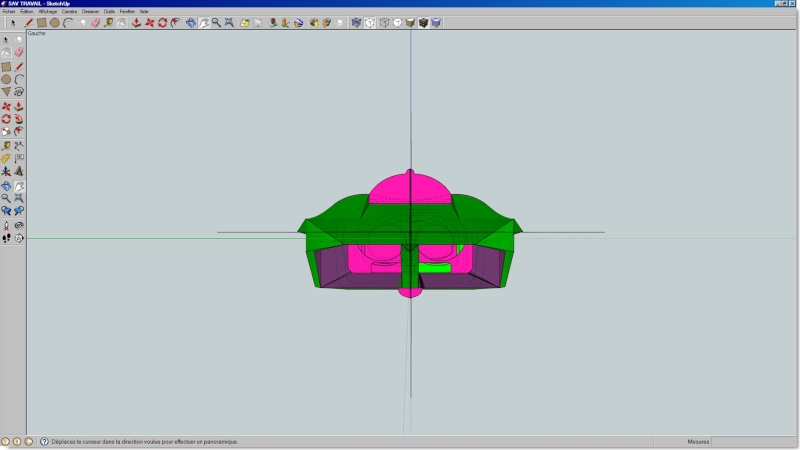
Task: Activate the Text label tool
Action: click(19, 159)
